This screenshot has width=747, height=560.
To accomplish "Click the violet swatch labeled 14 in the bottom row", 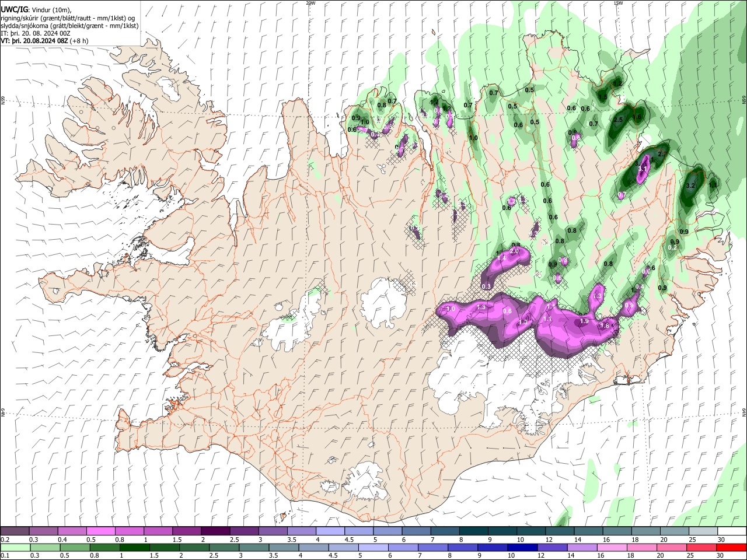I will click(x=582, y=547).
